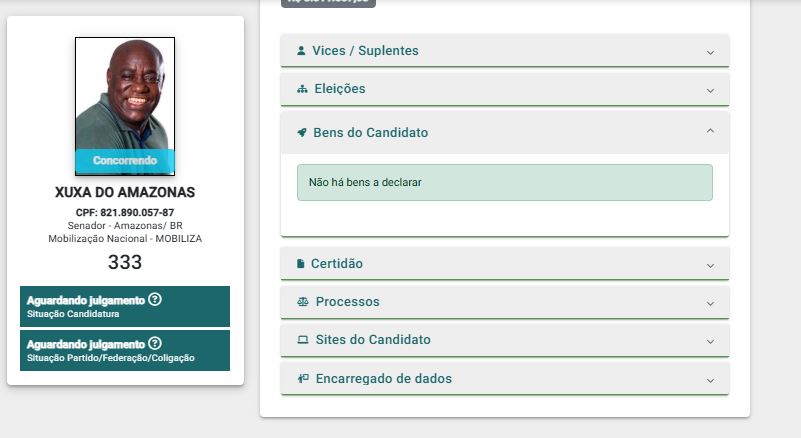Click the balance scale icon beside Processos
This screenshot has height=438, width=801.
[x=303, y=302]
